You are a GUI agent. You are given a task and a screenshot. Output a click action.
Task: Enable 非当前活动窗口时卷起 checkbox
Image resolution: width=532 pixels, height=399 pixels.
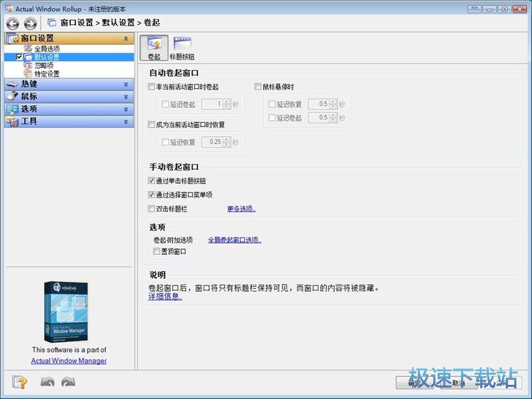point(152,87)
